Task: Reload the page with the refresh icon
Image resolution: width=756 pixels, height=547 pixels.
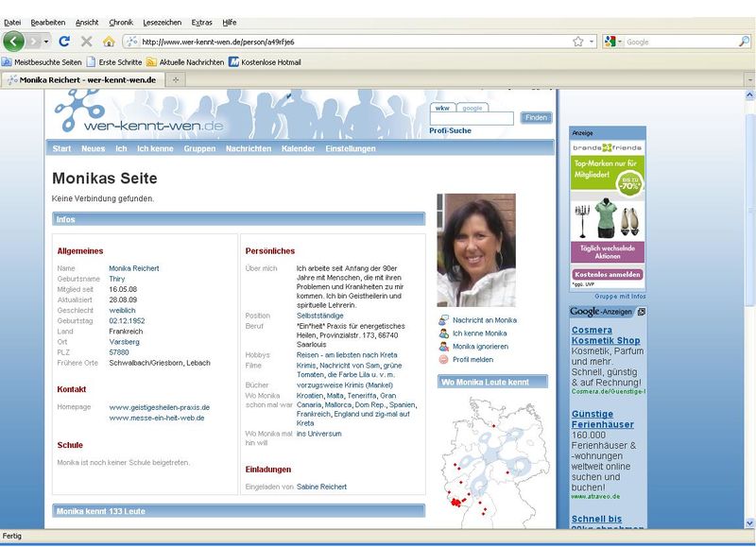Action: (x=64, y=42)
